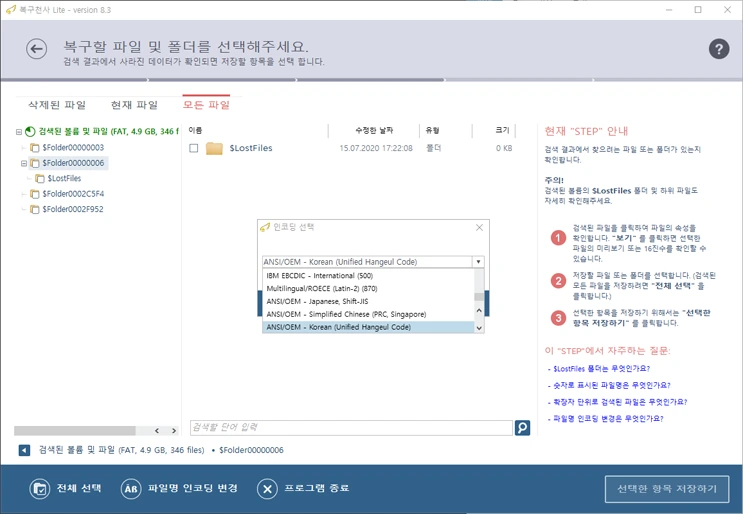Click the 파일명 인코딩 변경 button
Image resolution: width=743 pixels, height=514 pixels.
coord(192,488)
